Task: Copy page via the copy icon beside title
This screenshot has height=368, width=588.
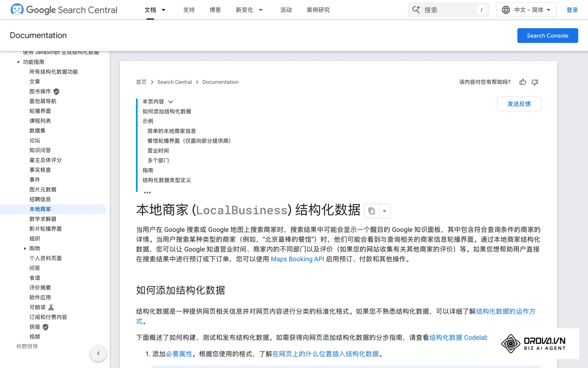Action: coord(371,211)
